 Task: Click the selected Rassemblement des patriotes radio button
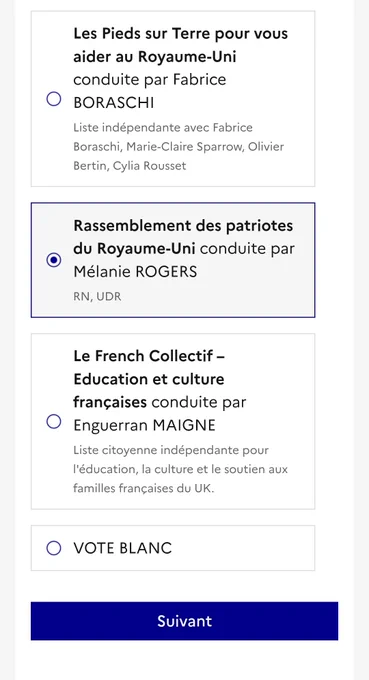coord(53,260)
